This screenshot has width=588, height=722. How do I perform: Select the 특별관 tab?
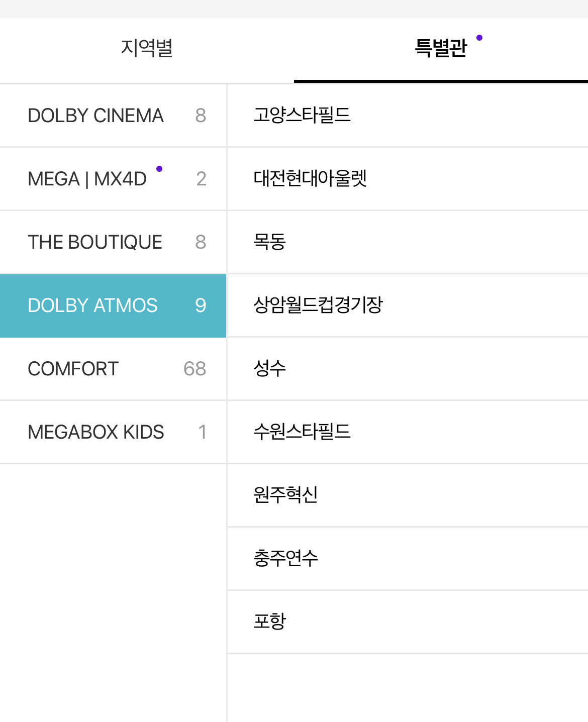coord(441,48)
